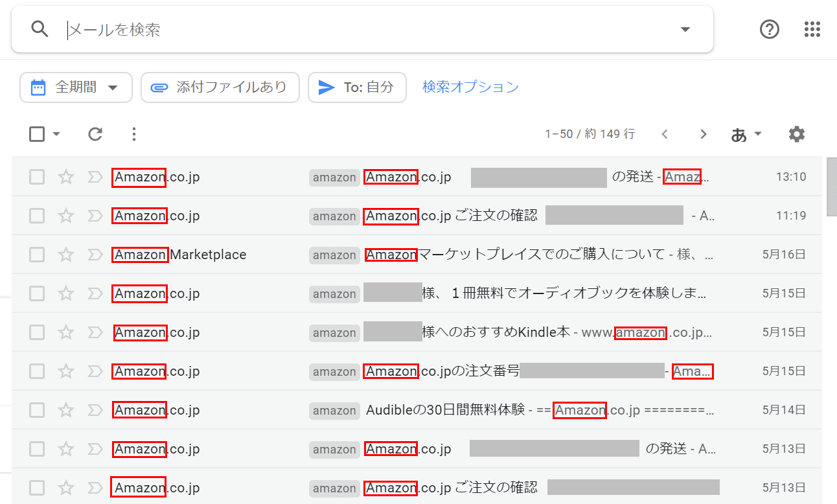Click the 5月16日 date
The height and width of the screenshot is (504, 837).
(x=785, y=255)
